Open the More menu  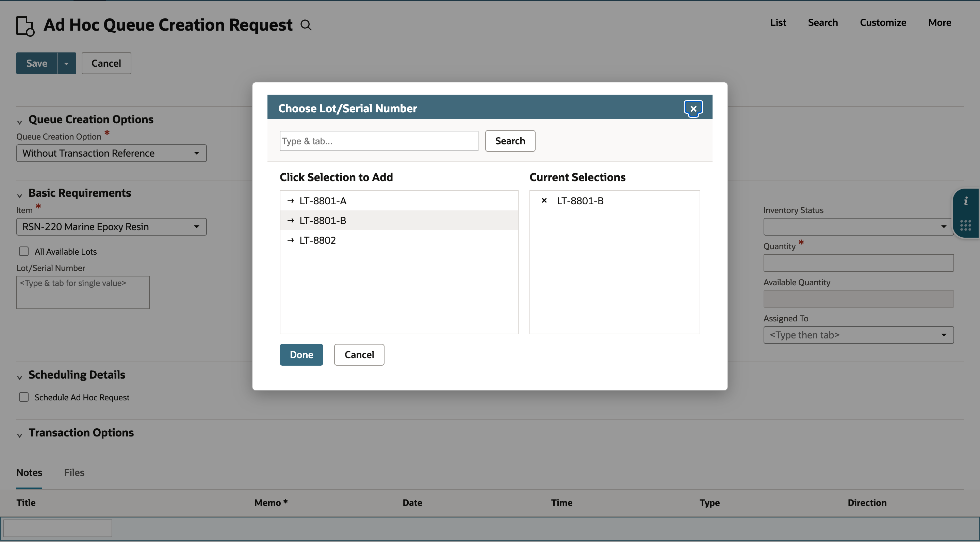click(940, 22)
